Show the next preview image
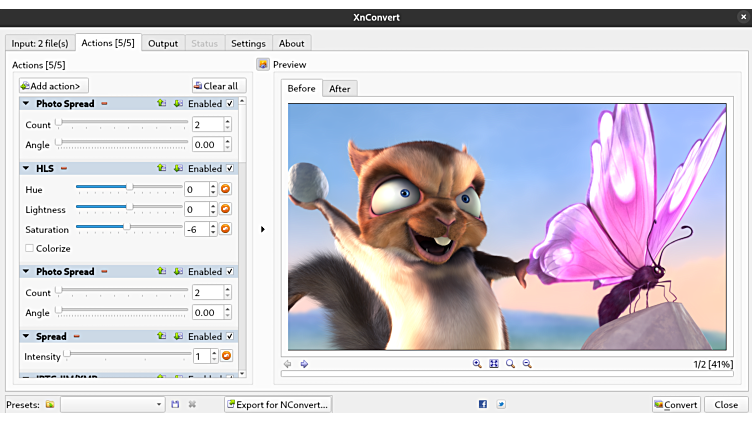The height and width of the screenshot is (423, 752). point(304,364)
